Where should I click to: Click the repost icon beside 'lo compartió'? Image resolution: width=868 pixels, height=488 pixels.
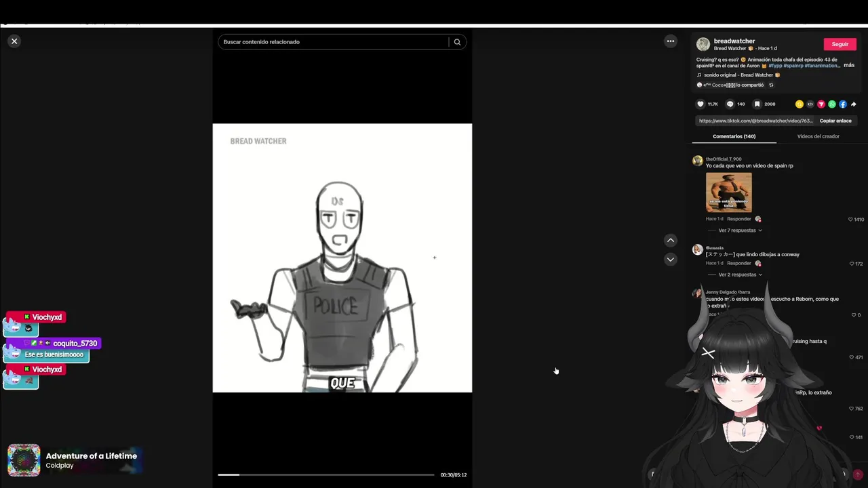(x=771, y=85)
